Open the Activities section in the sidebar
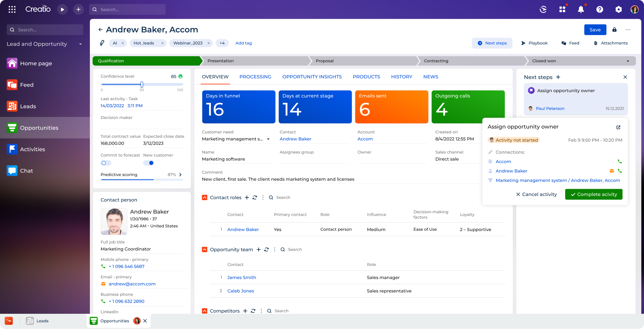 coord(32,149)
